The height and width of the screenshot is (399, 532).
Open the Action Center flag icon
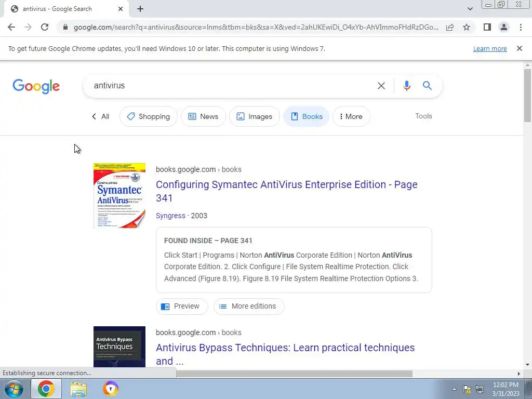pyautogui.click(x=467, y=389)
